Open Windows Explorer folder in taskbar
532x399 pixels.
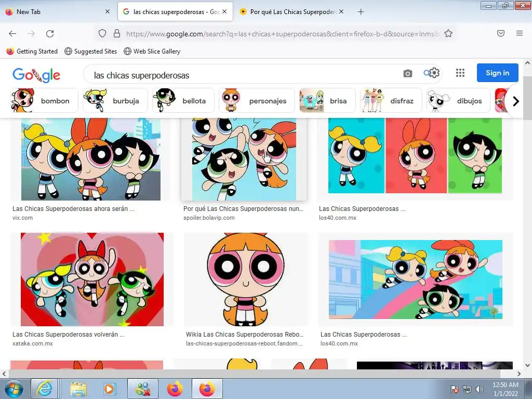point(78,389)
